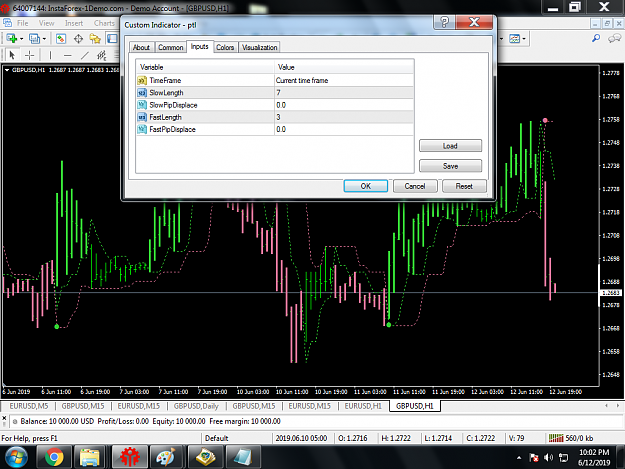
Task: Click the Default profile status bar entry
Action: point(216,438)
